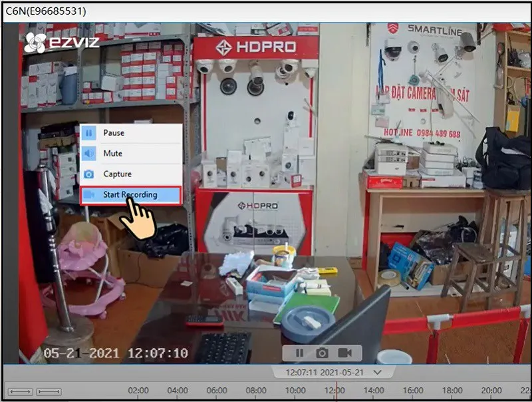Click the pause icon beside the Pause menu entry

[88, 132]
